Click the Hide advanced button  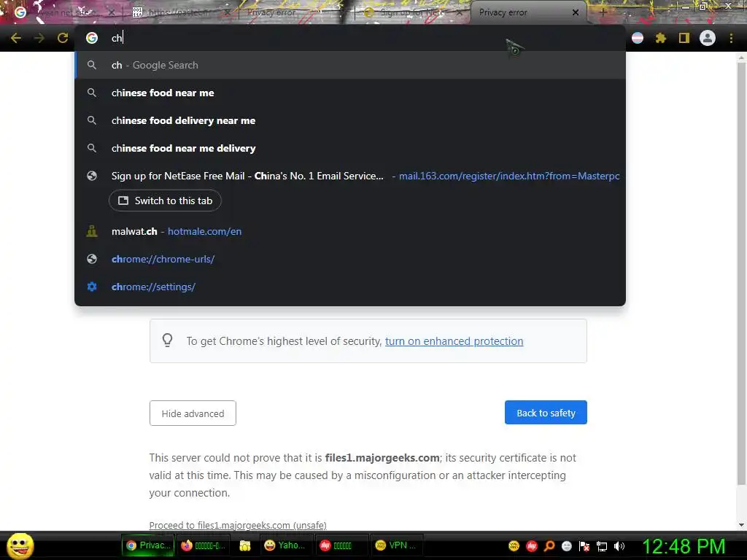(193, 413)
